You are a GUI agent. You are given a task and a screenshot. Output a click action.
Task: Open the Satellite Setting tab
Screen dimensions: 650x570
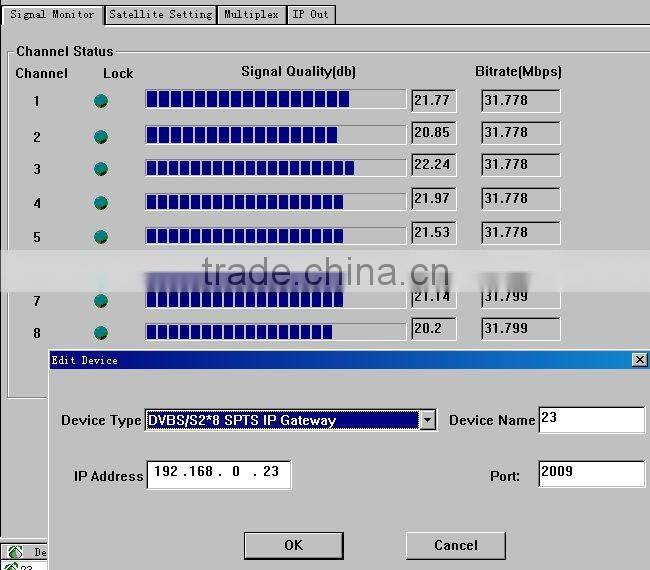(x=161, y=15)
